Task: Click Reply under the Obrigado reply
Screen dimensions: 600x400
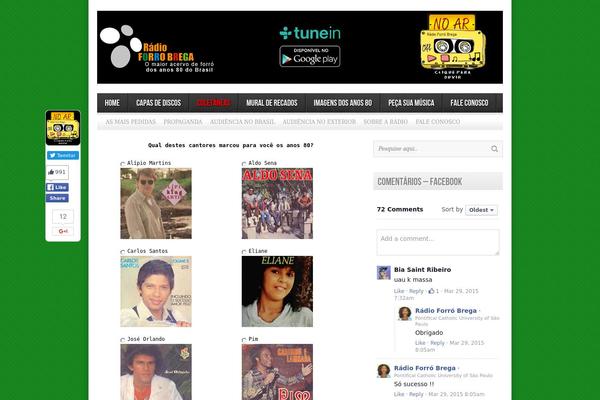Action: coord(437,343)
